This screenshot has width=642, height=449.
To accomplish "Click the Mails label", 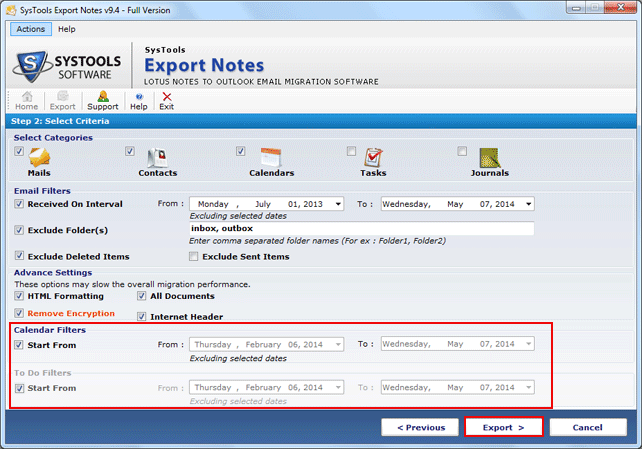I will [39, 173].
